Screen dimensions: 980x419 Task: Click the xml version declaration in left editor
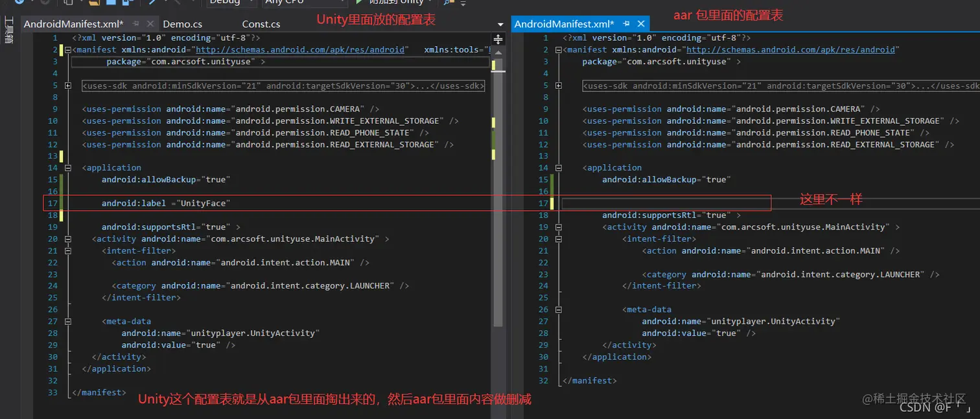pos(166,38)
